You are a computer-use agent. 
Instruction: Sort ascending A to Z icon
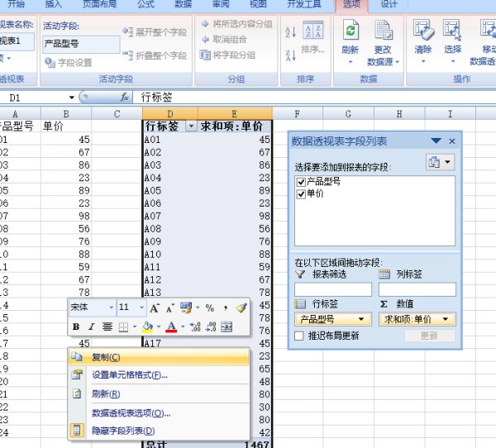point(290,31)
